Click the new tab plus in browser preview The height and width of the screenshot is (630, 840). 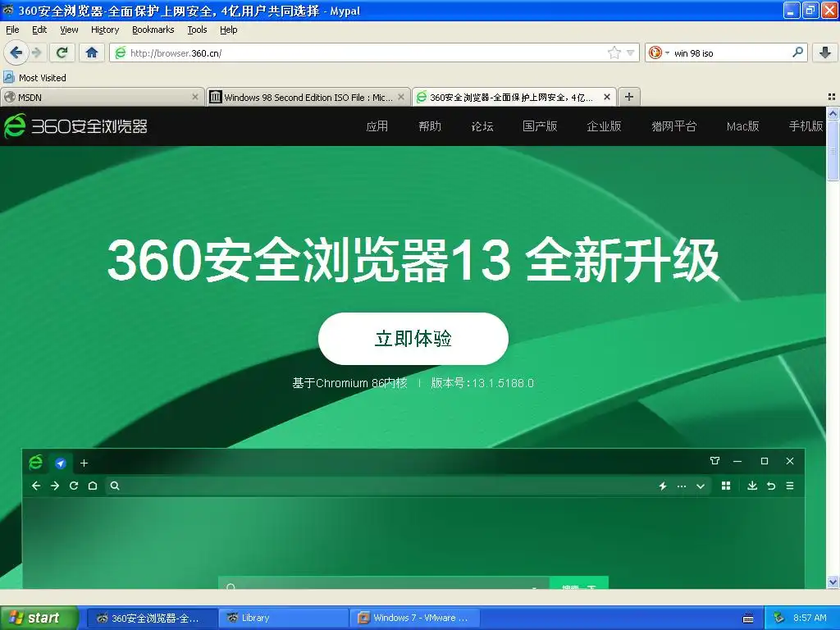84,463
